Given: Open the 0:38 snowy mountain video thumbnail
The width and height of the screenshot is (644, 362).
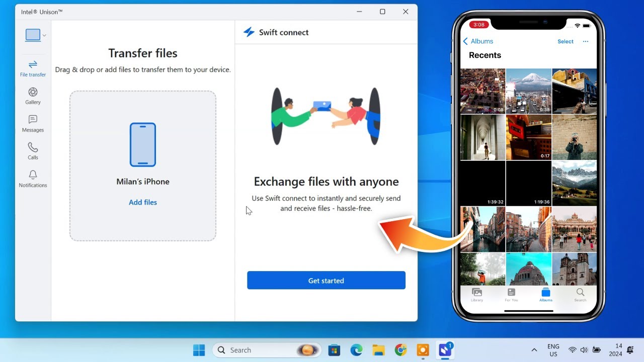Looking at the screenshot, I should (x=529, y=91).
